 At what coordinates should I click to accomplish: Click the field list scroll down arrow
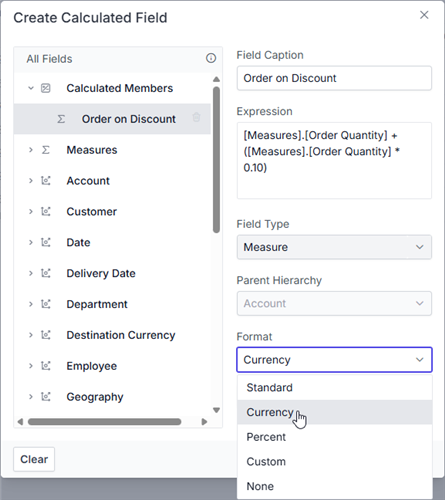tap(216, 410)
